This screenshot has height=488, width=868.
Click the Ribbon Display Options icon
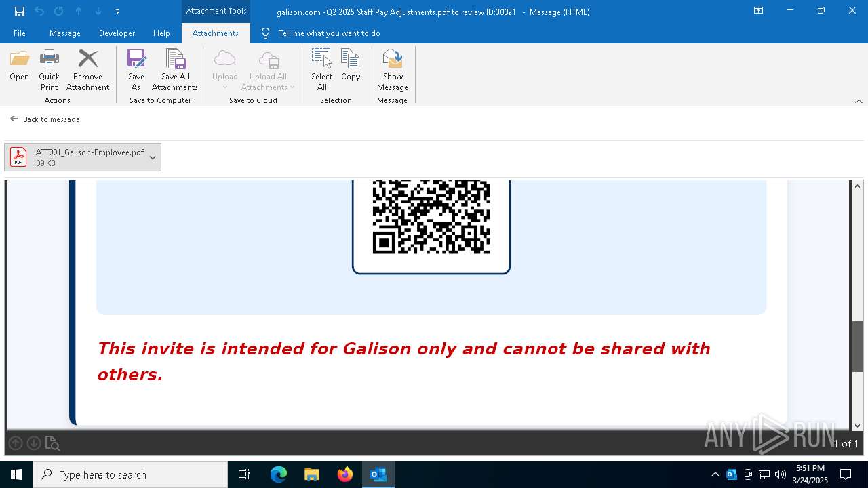click(x=758, y=11)
